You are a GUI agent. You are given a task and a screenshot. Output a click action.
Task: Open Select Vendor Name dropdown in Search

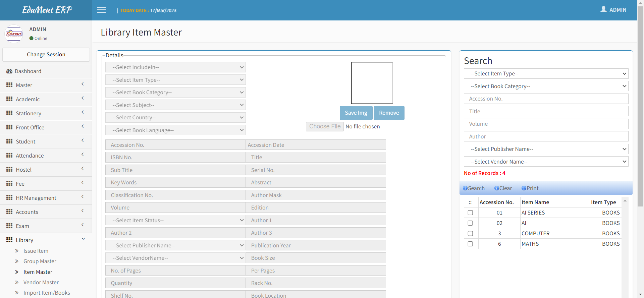click(546, 162)
